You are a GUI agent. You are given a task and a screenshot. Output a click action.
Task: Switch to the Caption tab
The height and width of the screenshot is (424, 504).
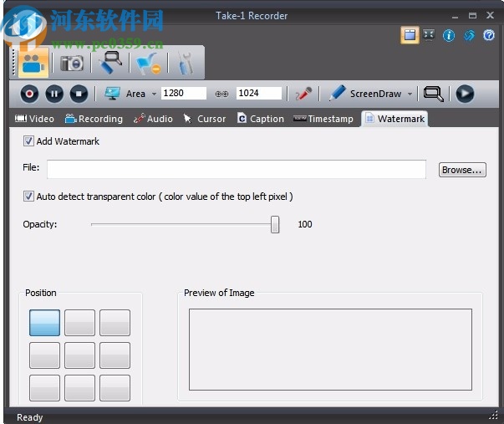(261, 119)
